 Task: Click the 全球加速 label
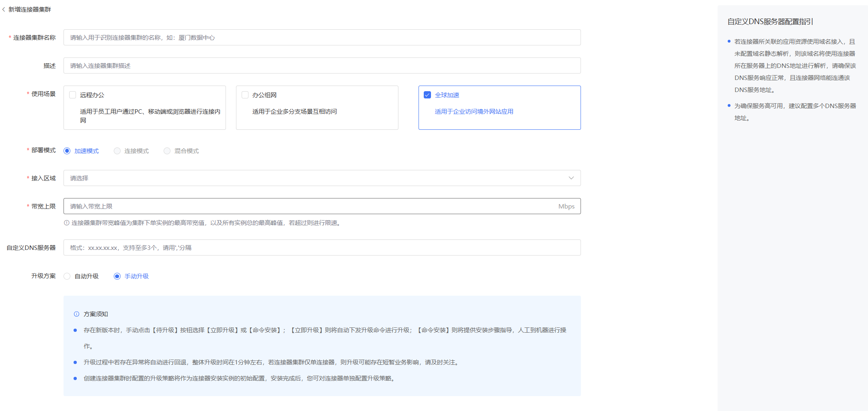point(447,95)
